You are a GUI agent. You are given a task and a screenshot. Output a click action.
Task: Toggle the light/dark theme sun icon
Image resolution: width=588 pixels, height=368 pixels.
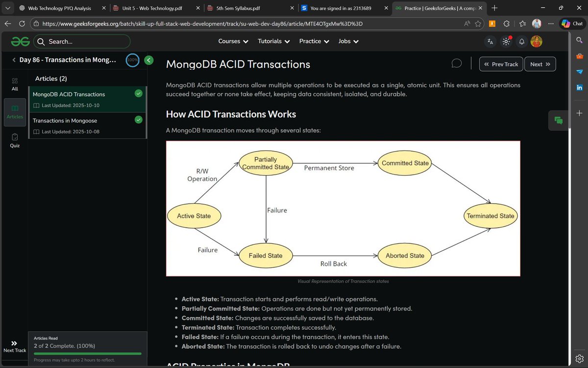(506, 42)
